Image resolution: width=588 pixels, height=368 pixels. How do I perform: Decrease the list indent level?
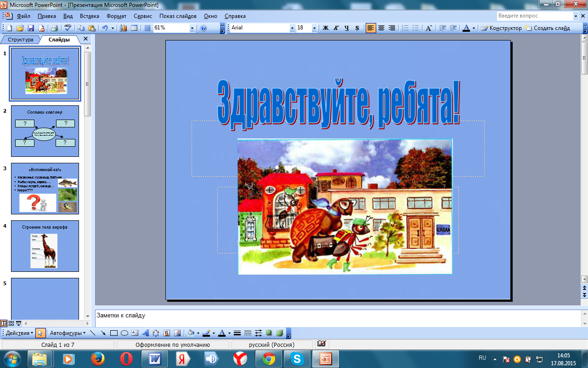[443, 28]
